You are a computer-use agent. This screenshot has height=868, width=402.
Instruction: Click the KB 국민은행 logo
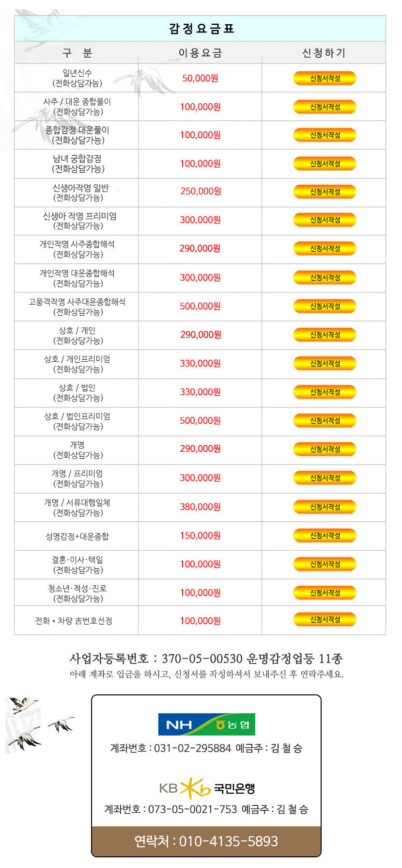[207, 788]
